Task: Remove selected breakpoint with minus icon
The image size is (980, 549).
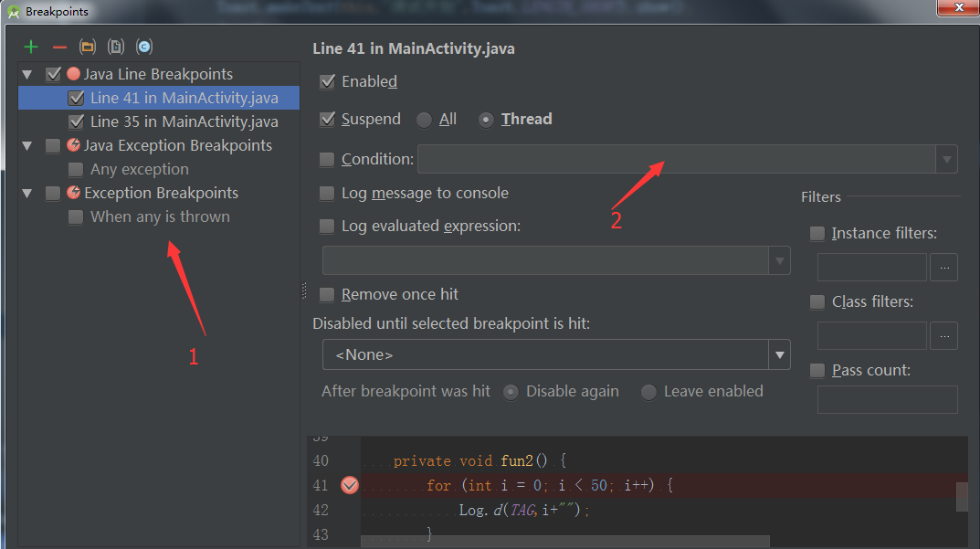Action: (59, 47)
